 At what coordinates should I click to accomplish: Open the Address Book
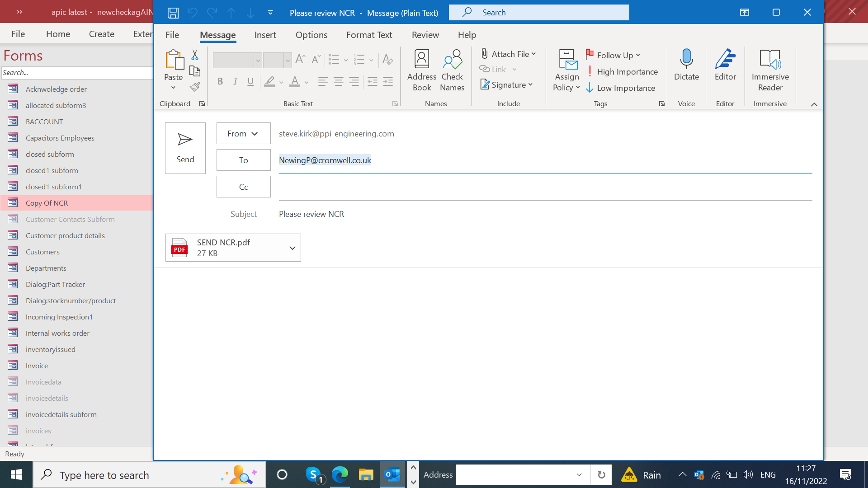(x=421, y=70)
